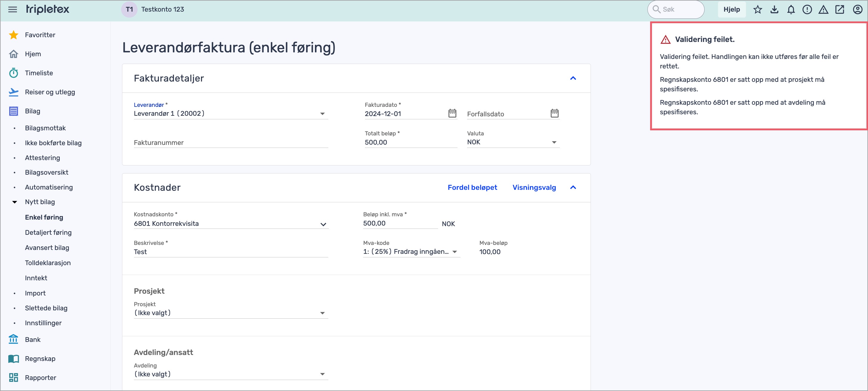Open Automatisering in the sidebar

coord(49,187)
